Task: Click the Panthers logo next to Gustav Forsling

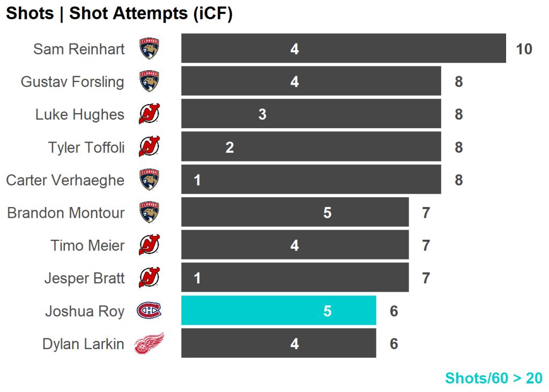Action: [x=150, y=82]
